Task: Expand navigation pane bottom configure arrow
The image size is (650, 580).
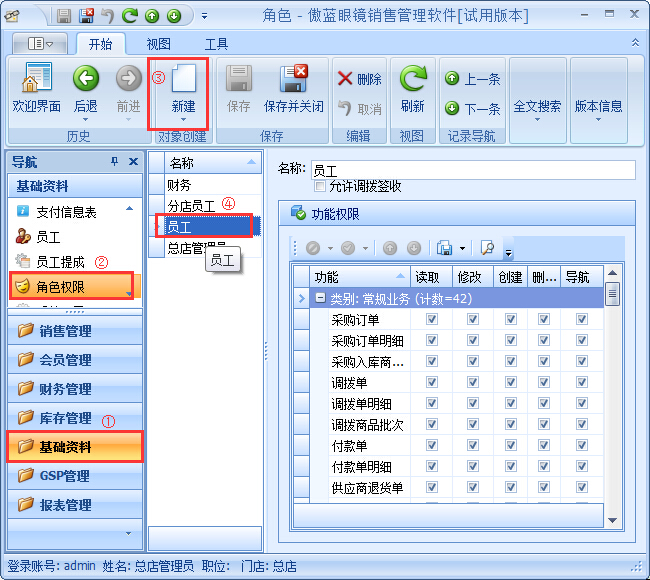Action: 129,533
